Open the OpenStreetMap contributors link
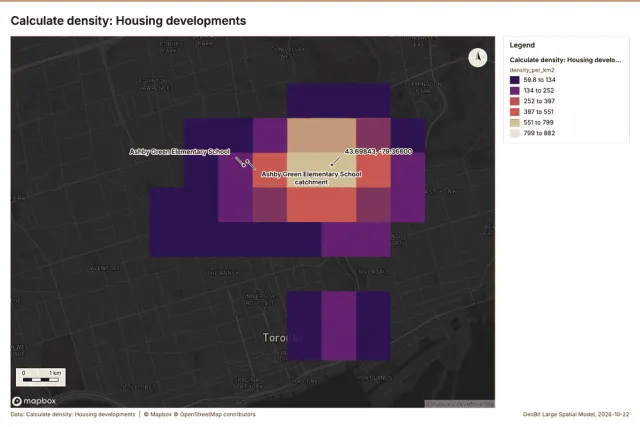The width and height of the screenshot is (640, 427). pyautogui.click(x=215, y=414)
